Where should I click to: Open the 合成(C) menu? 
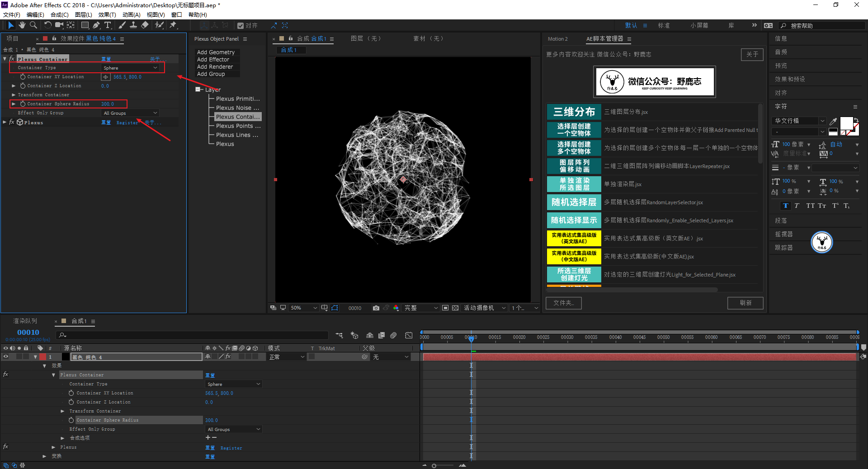tap(59, 15)
